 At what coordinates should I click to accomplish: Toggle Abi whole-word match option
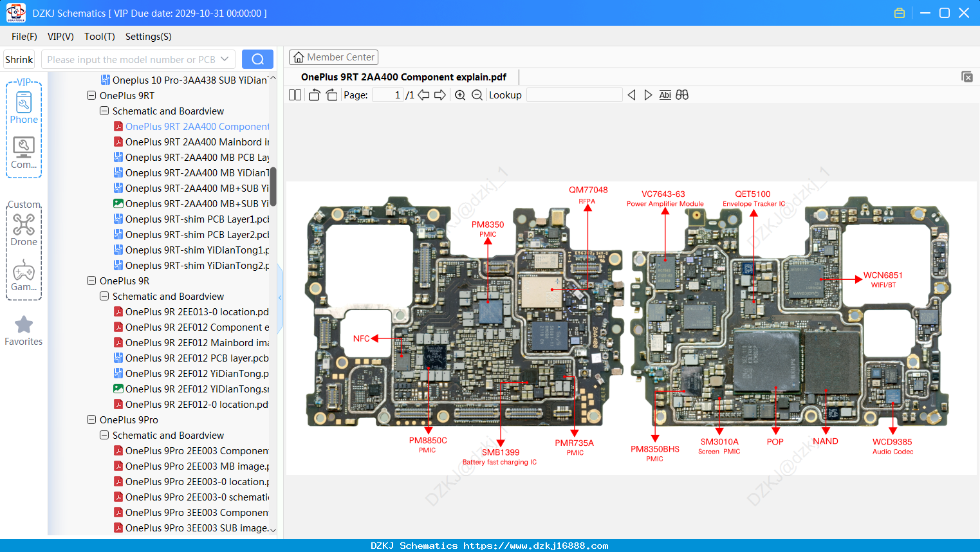665,95
